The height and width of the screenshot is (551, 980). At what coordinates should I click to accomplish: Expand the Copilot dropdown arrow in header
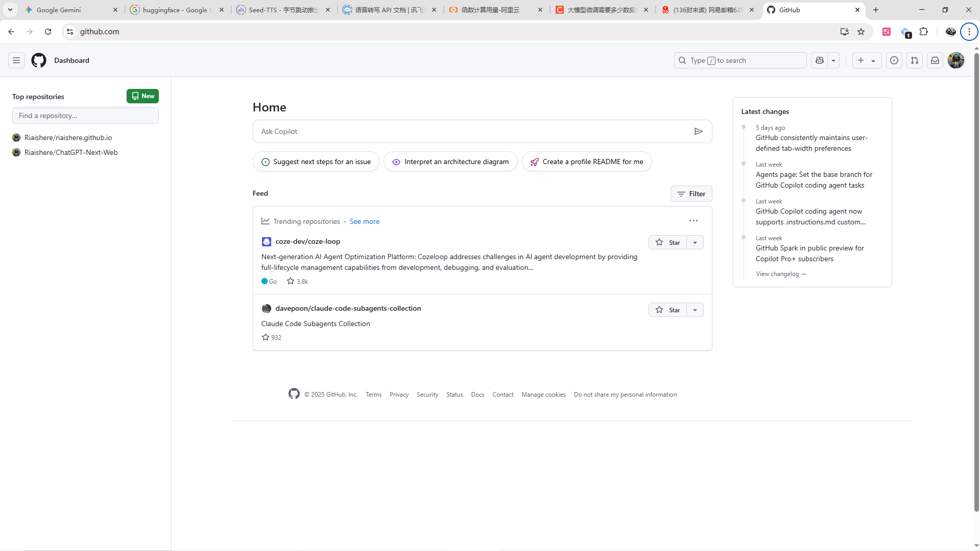833,60
